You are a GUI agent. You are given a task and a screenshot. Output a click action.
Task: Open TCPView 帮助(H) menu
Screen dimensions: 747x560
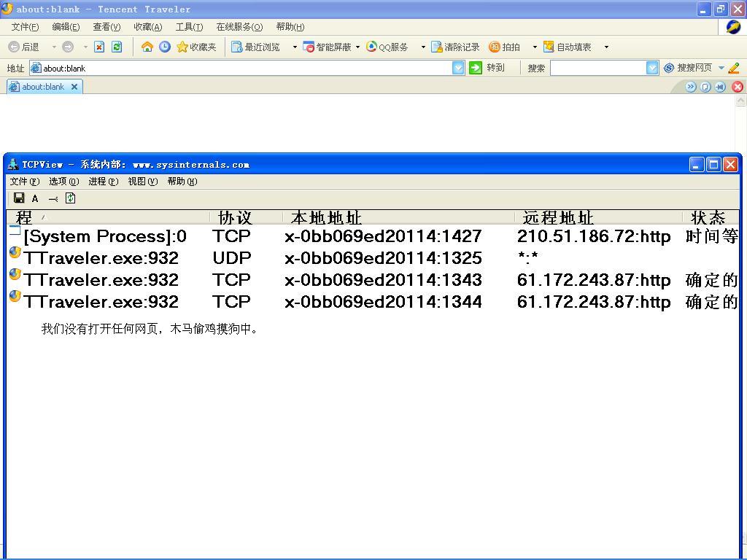pos(182,181)
